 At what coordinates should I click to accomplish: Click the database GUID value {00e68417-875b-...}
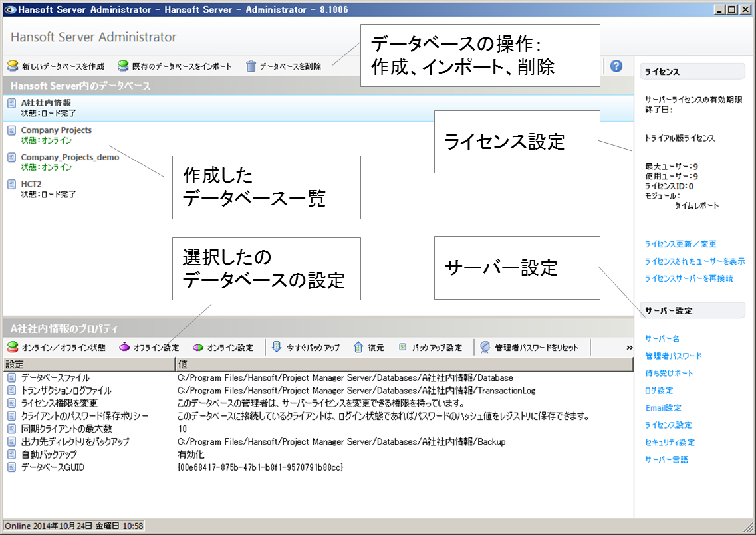pyautogui.click(x=261, y=467)
